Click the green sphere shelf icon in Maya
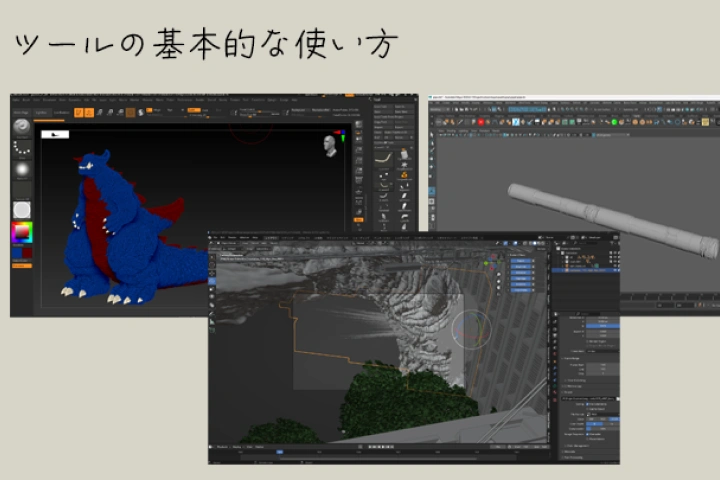 (614, 122)
